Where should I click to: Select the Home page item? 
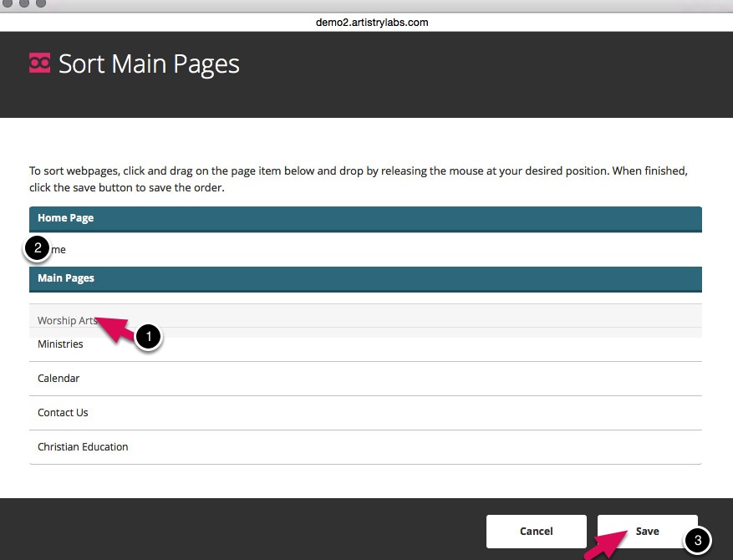(365, 249)
